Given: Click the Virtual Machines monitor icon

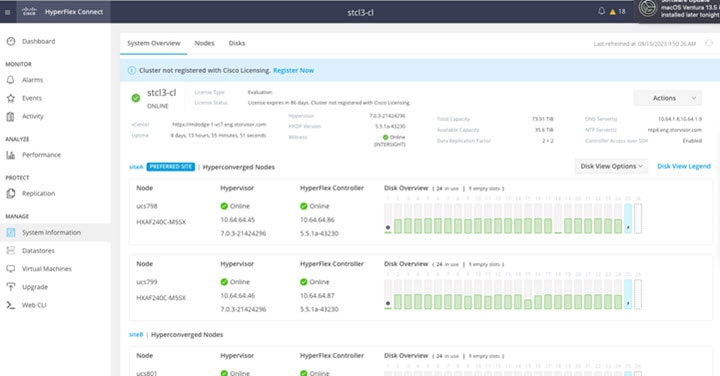Looking at the screenshot, I should coord(11,269).
